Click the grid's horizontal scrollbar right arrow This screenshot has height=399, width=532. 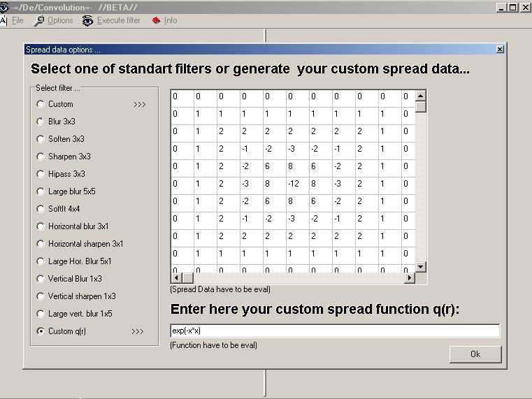tap(410, 277)
